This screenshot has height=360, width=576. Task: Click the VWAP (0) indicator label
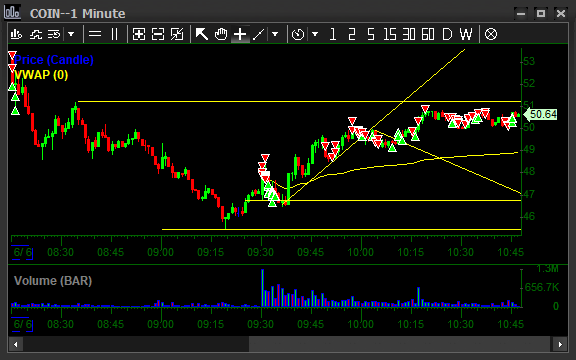(41, 75)
